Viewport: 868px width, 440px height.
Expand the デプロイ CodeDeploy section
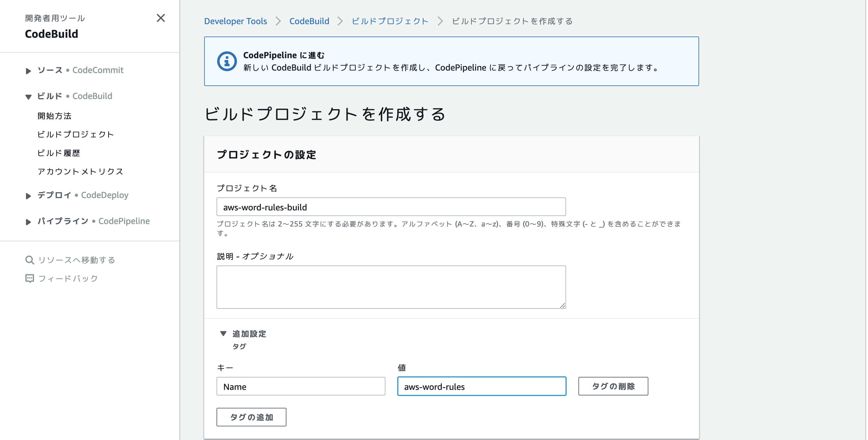click(28, 196)
